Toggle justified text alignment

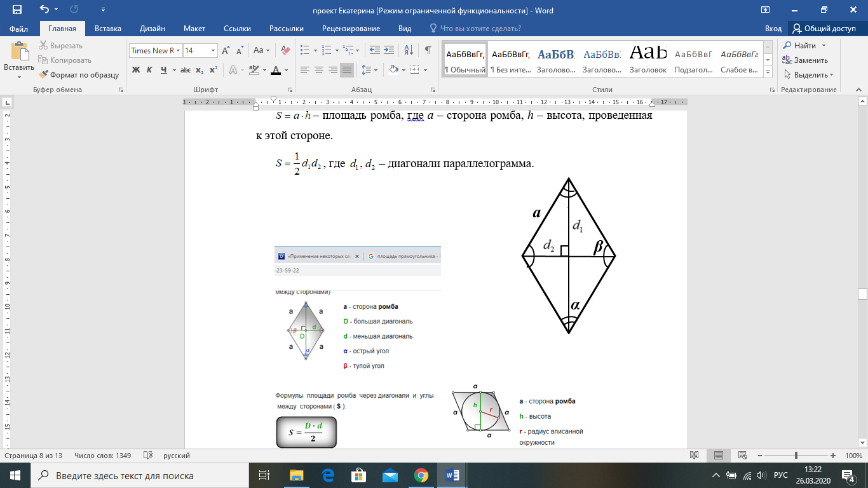347,70
